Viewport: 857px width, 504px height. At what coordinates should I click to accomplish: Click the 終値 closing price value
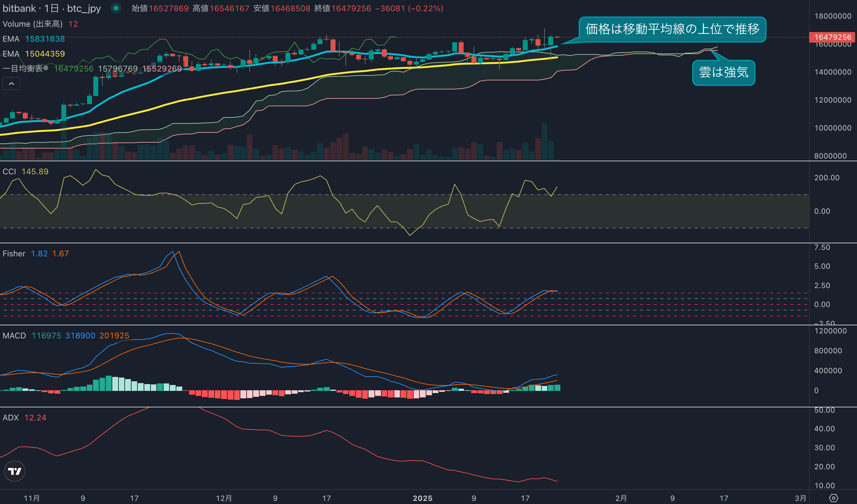351,8
